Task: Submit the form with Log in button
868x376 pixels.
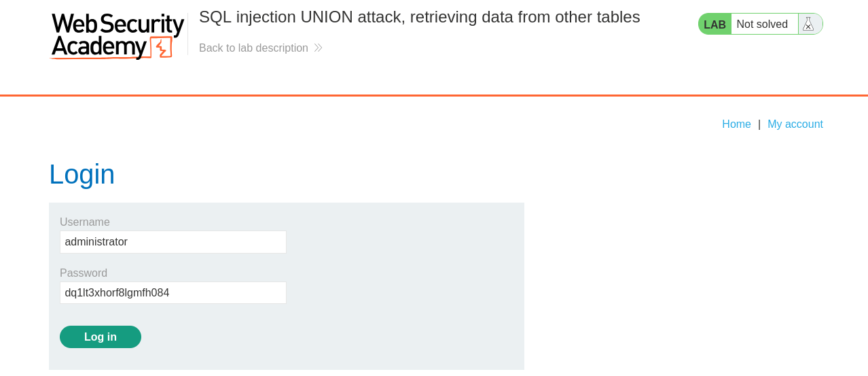Action: tap(101, 337)
